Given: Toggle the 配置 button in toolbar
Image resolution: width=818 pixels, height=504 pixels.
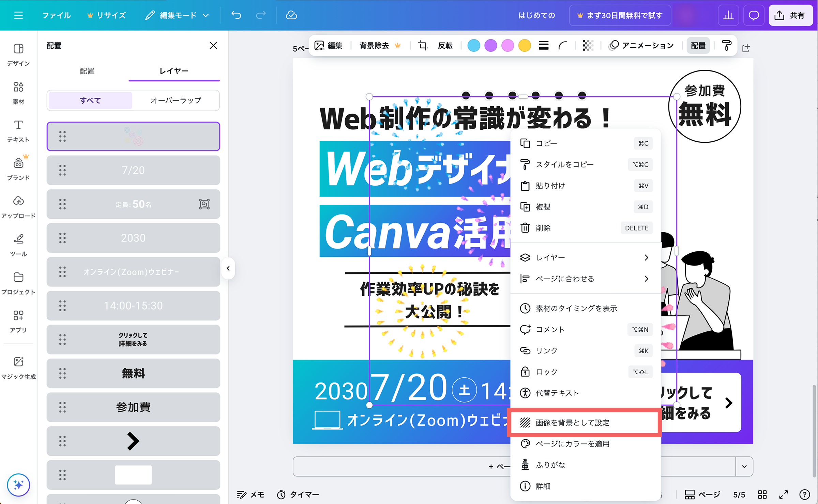Looking at the screenshot, I should [x=698, y=46].
